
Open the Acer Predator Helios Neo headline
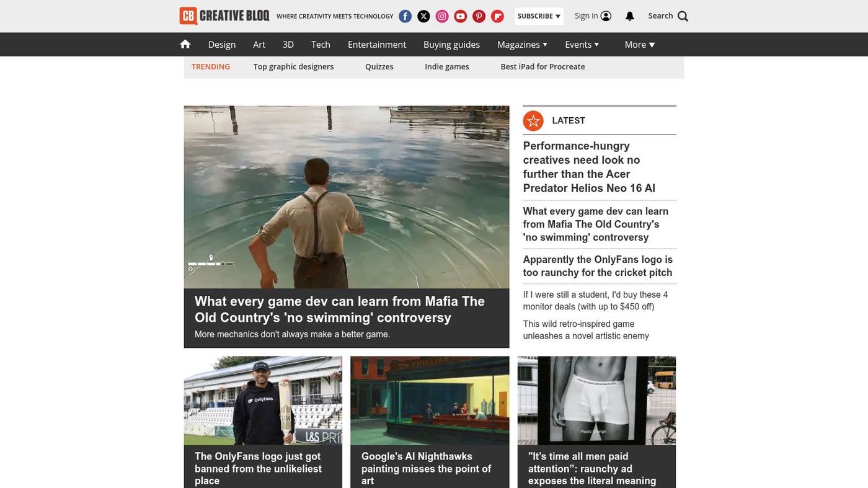[x=589, y=167]
